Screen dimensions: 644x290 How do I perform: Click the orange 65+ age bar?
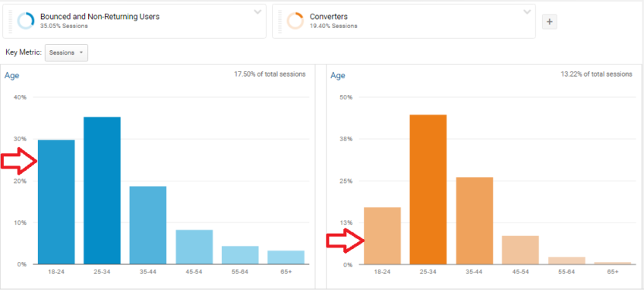(x=612, y=263)
